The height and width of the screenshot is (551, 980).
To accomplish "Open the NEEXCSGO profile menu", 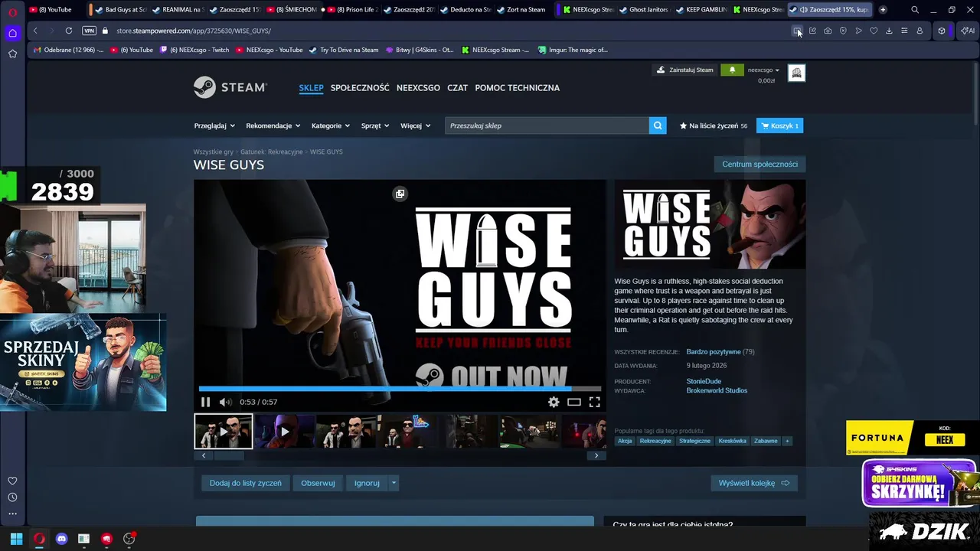I will tap(418, 87).
